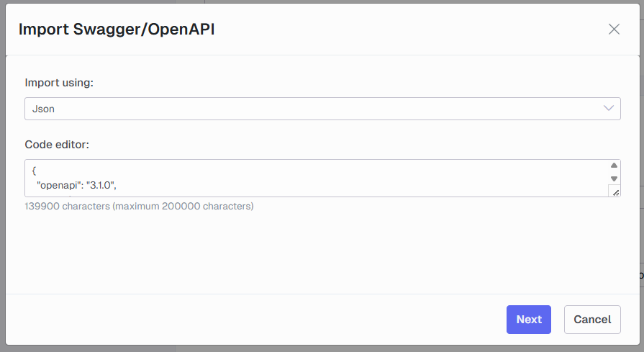The image size is (644, 352).
Task: Select the Json value text in dropdown
Action: coord(44,109)
